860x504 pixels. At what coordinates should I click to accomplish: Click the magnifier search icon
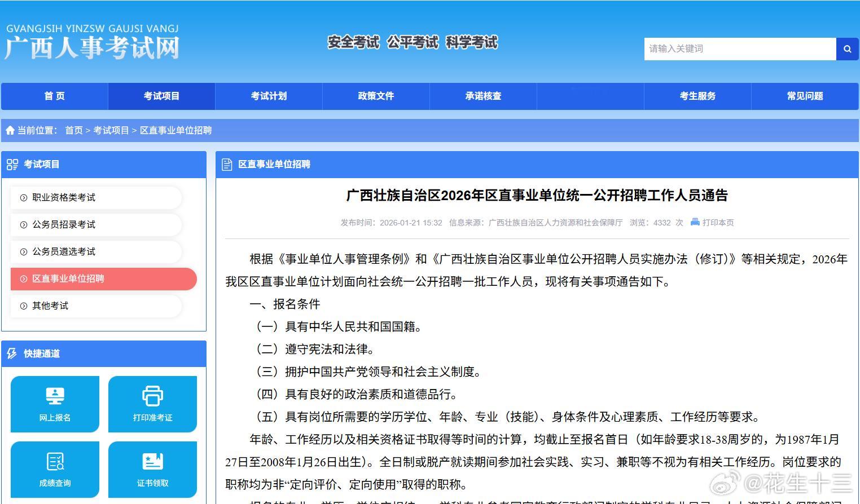click(847, 49)
